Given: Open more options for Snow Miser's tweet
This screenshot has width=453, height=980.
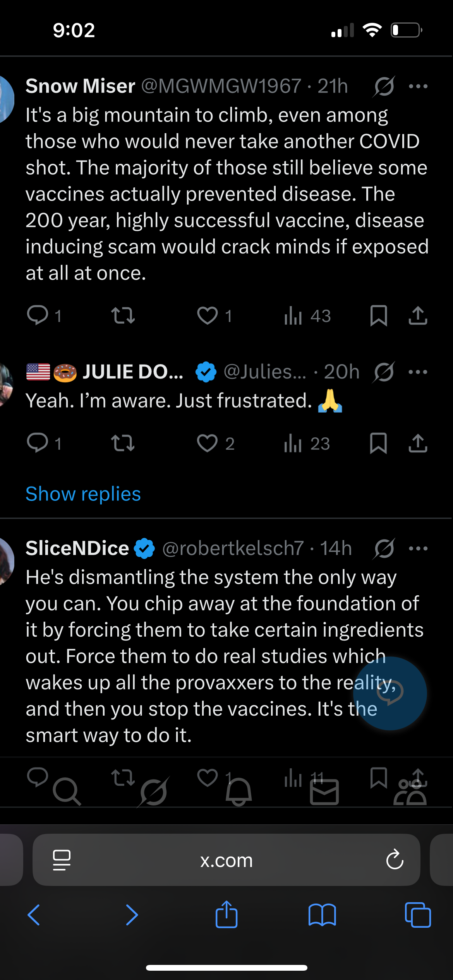Looking at the screenshot, I should point(418,86).
